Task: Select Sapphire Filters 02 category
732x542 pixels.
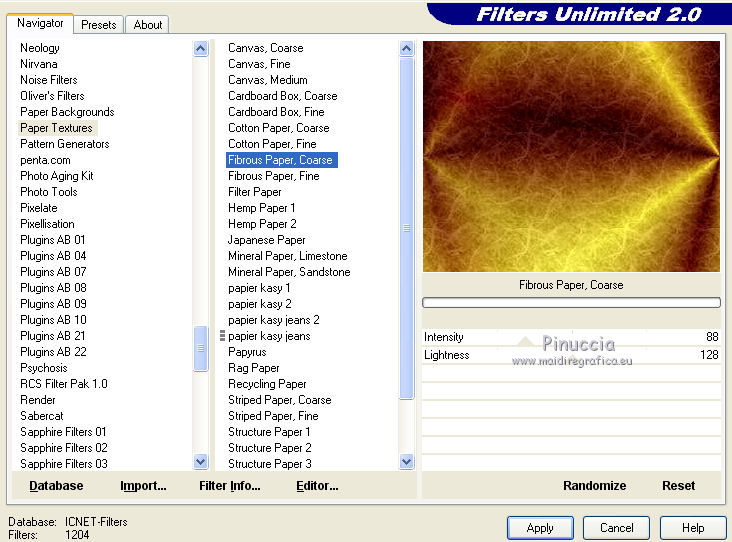Action: pyautogui.click(x=64, y=448)
